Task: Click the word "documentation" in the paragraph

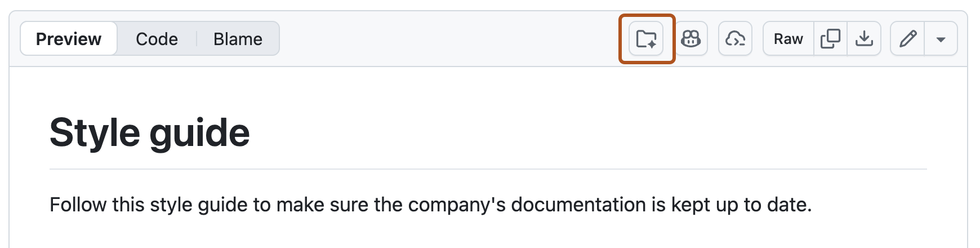Action: pos(578,205)
